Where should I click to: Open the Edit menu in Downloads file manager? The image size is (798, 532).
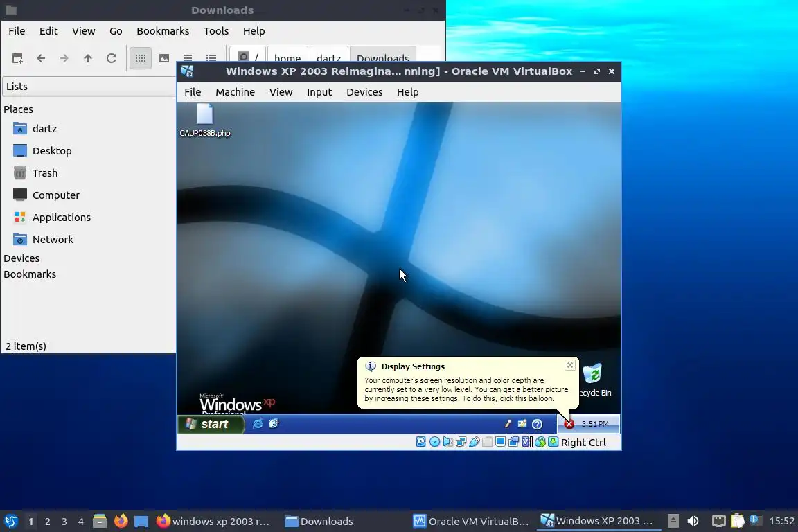point(48,31)
